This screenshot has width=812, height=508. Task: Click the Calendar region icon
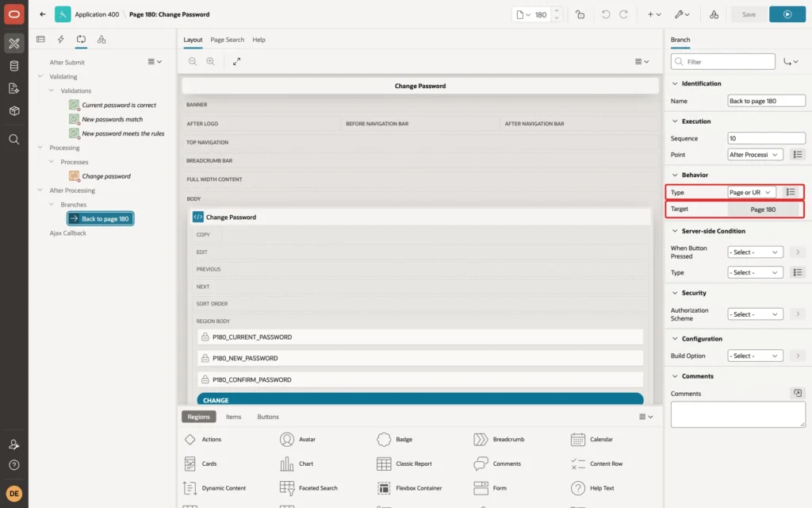578,439
